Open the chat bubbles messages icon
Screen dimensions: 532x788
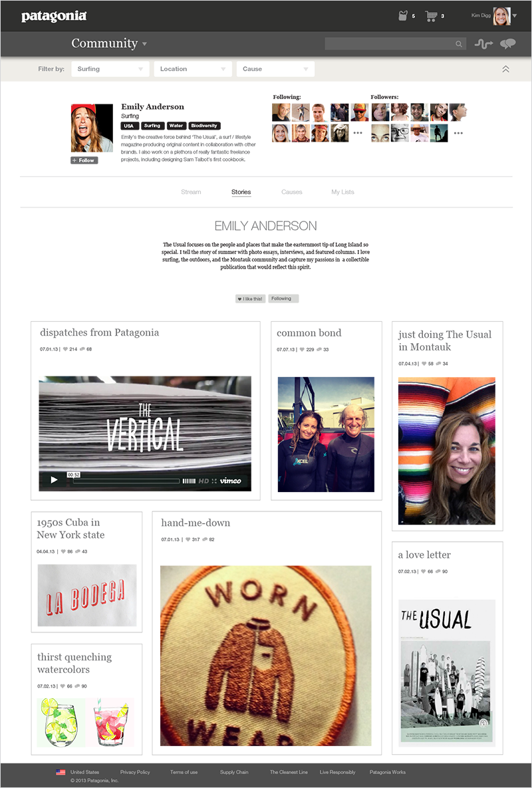508,45
